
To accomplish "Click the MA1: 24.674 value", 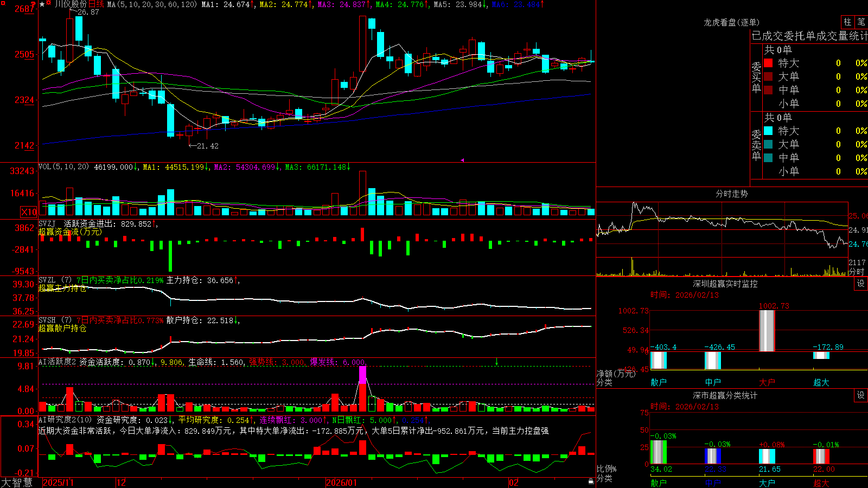I will click(226, 4).
